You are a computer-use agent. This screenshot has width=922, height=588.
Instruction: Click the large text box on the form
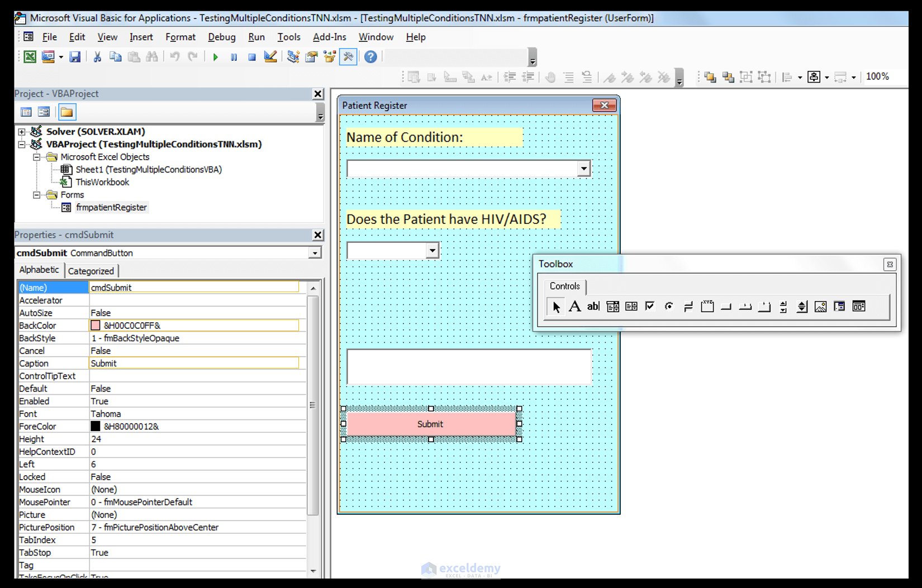[x=469, y=367]
